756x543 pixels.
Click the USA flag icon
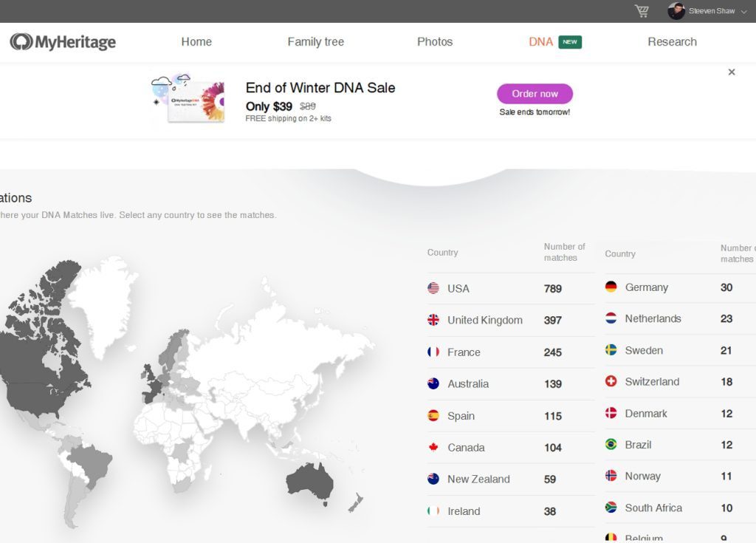[x=433, y=288]
